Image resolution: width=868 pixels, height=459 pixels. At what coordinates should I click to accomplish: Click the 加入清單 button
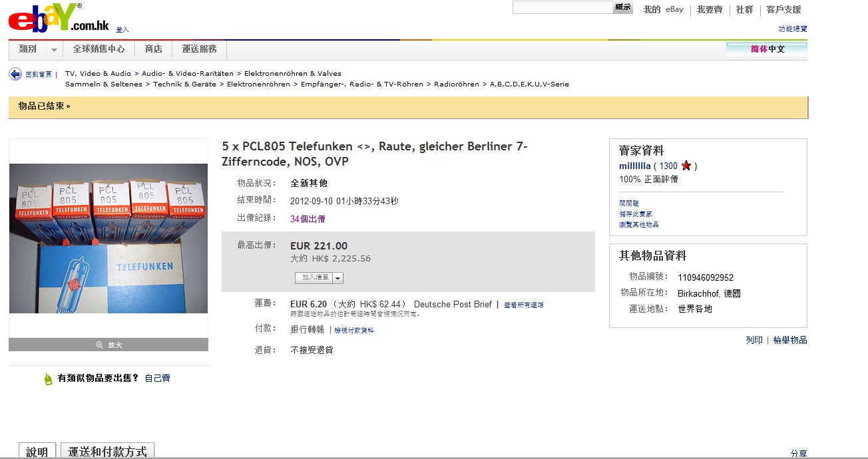point(315,278)
